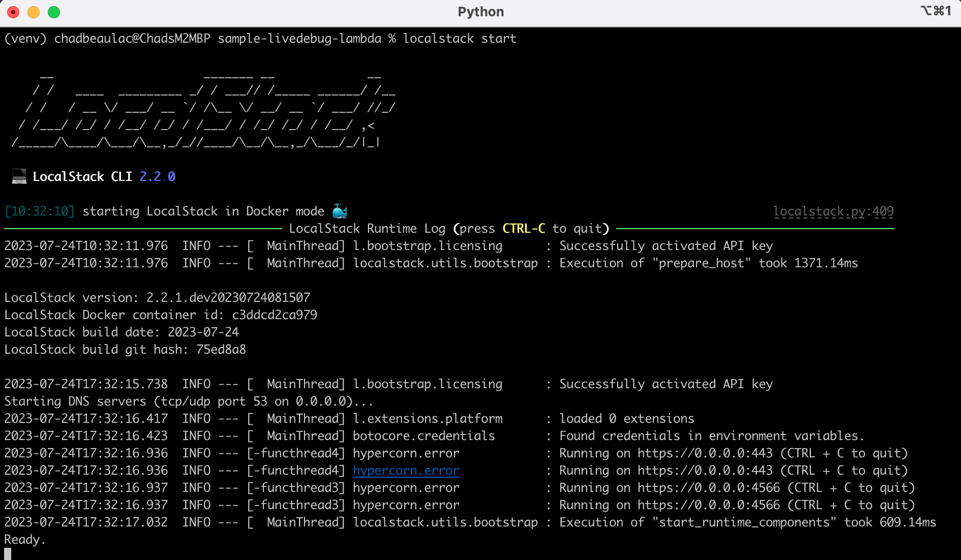Click the Docker whale emoji icon
This screenshot has height=560, width=961.
pyautogui.click(x=340, y=211)
